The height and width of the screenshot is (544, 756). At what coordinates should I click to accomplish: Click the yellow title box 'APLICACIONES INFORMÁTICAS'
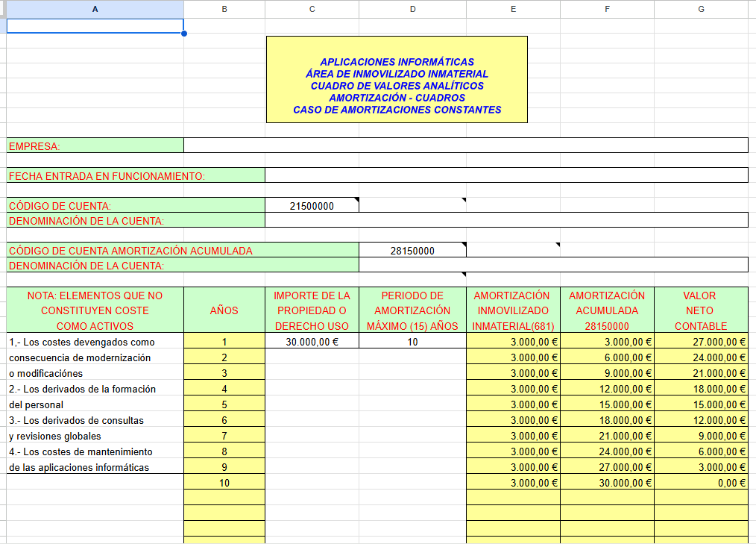coord(397,79)
